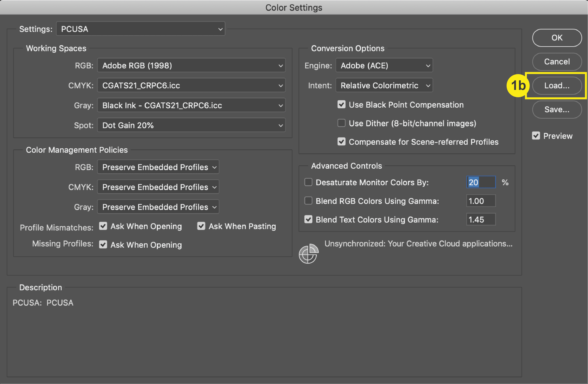Open the Spot Dot Gain dropdown

[x=191, y=125]
